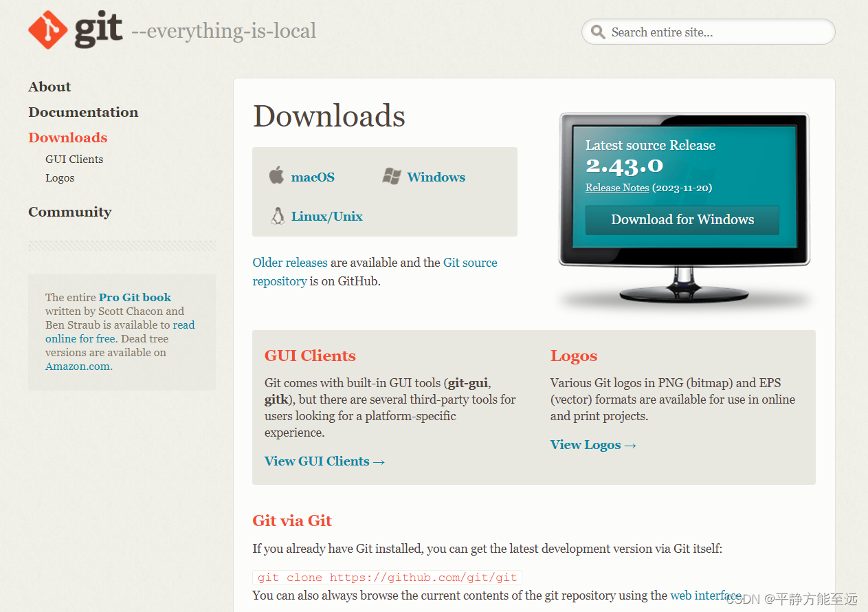Open GUI Clients sidebar sub-item
The width and height of the screenshot is (868, 612).
coord(74,159)
